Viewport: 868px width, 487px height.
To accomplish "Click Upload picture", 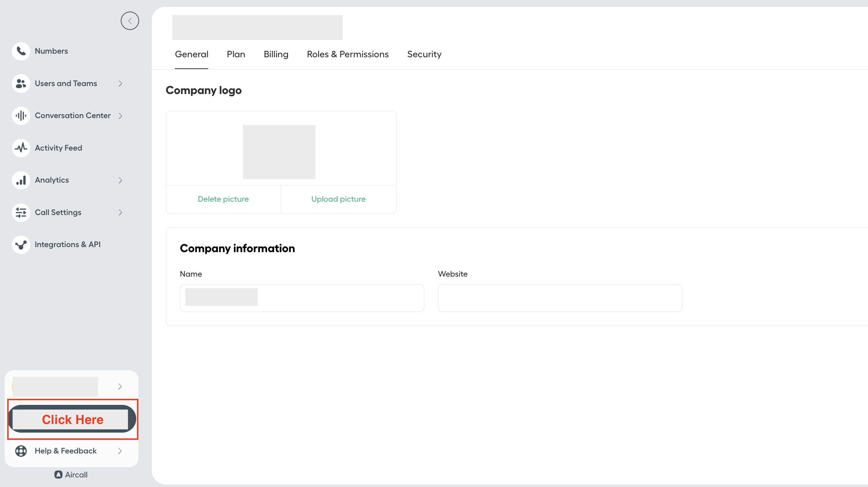I will coord(338,199).
